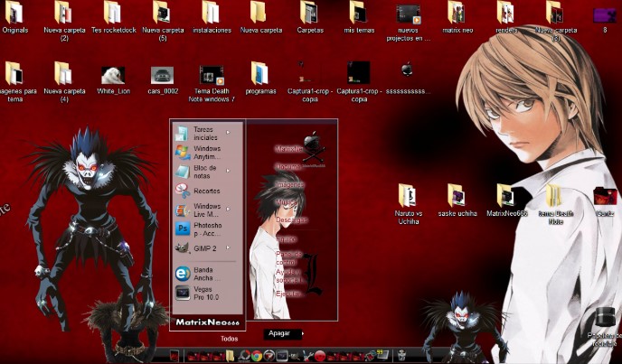
Task: Click Todos to show all programs
Action: click(230, 339)
